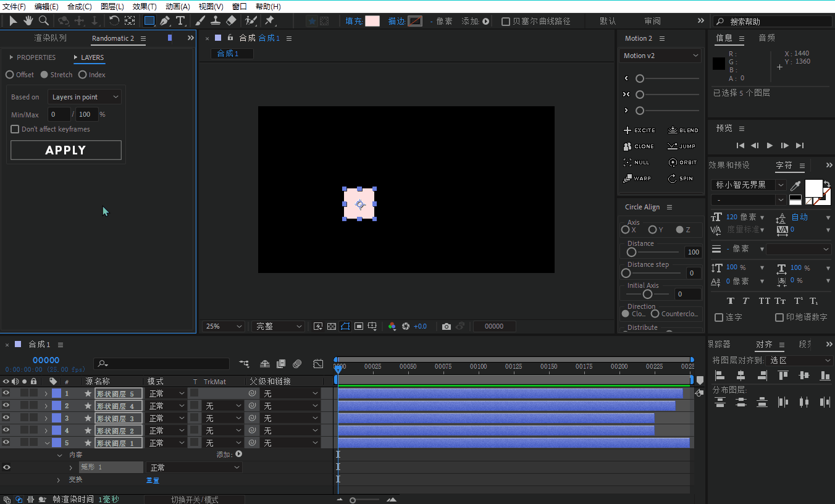Align layers to top edge
Viewport: 835px width, 504px height.
tap(783, 375)
